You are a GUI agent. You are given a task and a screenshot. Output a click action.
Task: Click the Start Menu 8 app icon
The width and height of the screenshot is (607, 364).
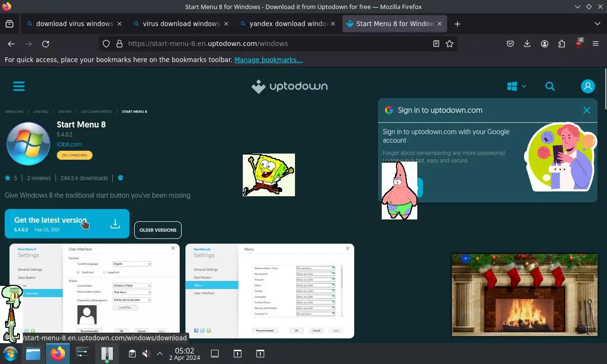tap(28, 144)
